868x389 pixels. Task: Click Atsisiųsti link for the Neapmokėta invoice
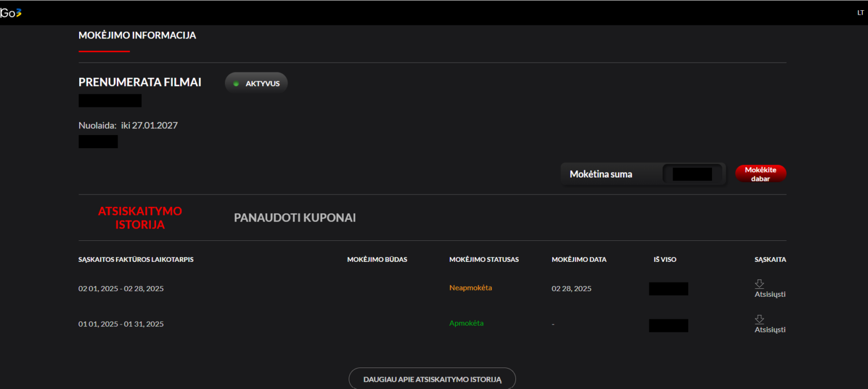pos(770,294)
